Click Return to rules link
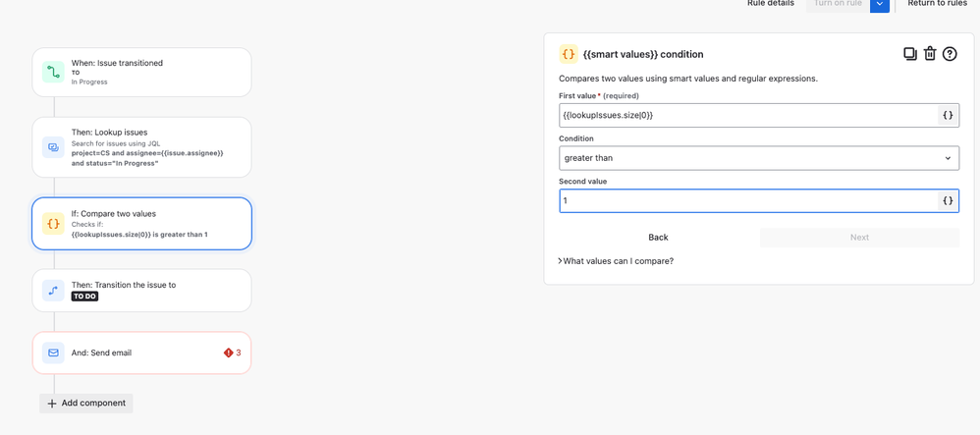 pyautogui.click(x=937, y=4)
